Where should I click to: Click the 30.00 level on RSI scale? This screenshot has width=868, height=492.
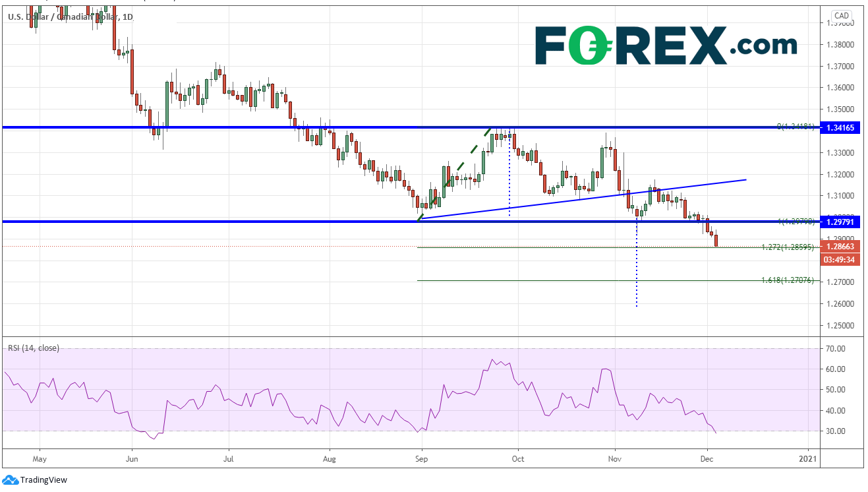point(836,431)
